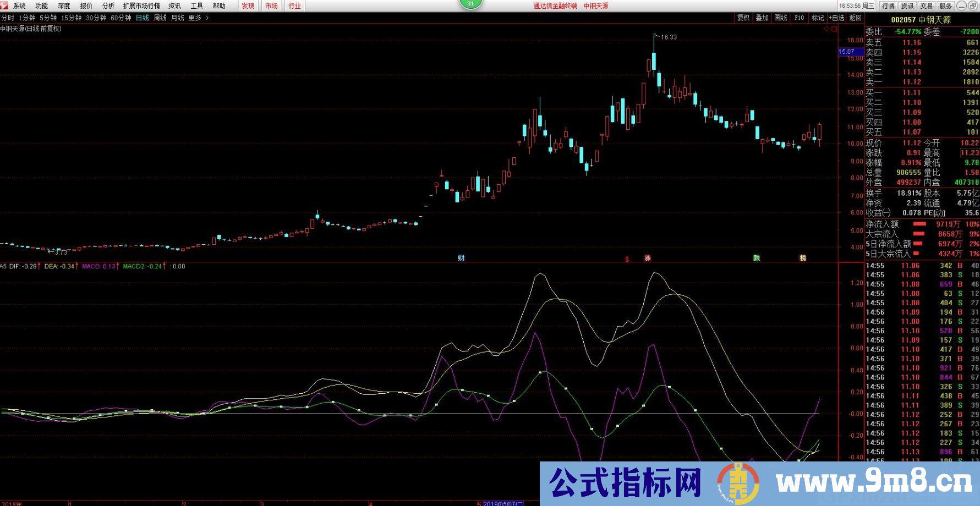Click the 返回 back button
Image resolution: width=980 pixels, height=506 pixels.
(856, 18)
